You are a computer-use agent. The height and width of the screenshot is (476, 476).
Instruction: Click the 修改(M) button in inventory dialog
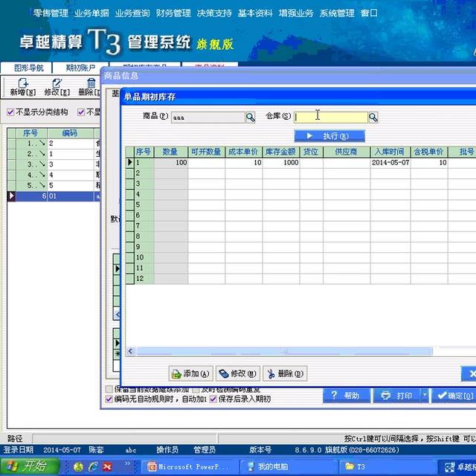238,373
